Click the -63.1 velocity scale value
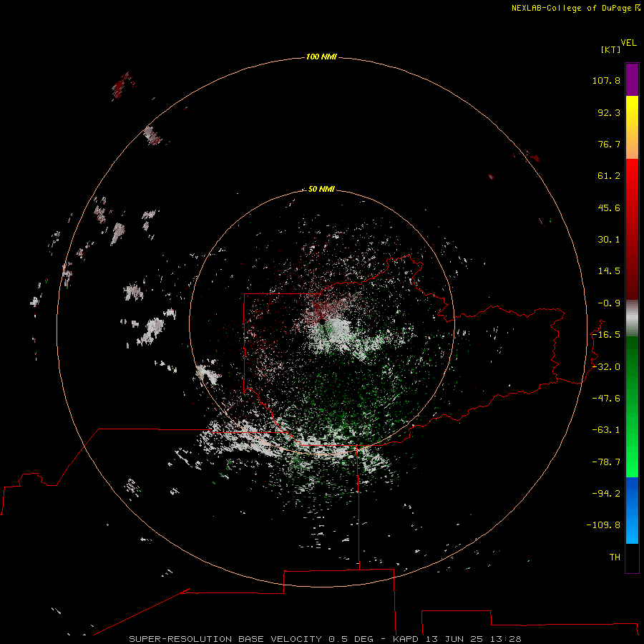 pyautogui.click(x=606, y=430)
